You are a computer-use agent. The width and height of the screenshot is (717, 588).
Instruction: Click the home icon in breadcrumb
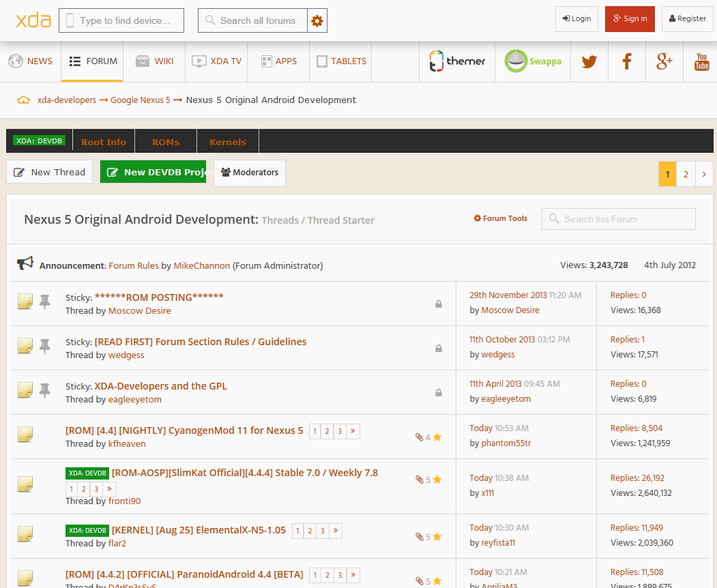pos(24,100)
